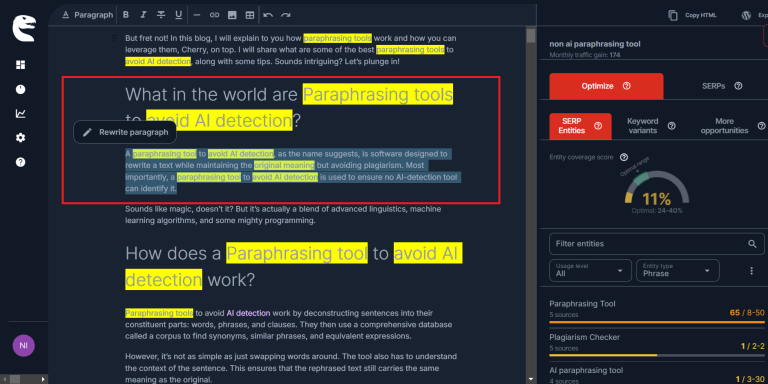768x384 pixels.
Task: Open help icon next to SERPs
Action: tap(738, 86)
